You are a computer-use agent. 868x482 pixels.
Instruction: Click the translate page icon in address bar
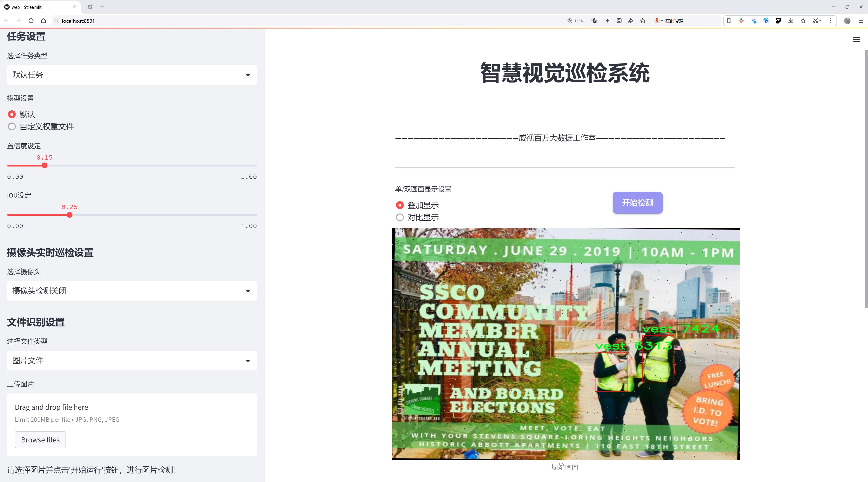594,21
